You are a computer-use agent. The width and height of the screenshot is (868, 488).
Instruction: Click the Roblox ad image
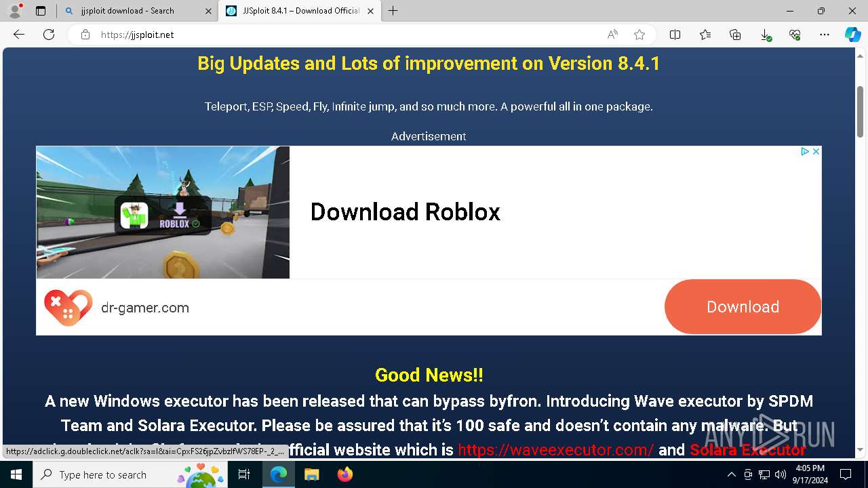pyautogui.click(x=163, y=212)
